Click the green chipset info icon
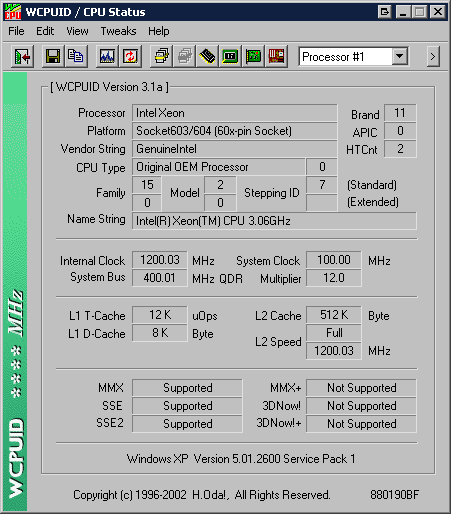This screenshot has width=451, height=514. click(230, 57)
